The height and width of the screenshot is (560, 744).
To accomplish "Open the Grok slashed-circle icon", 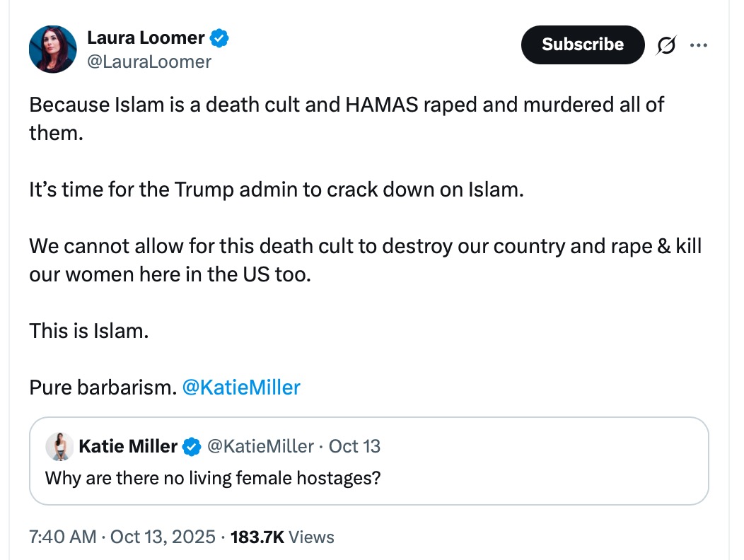I will (x=665, y=45).
